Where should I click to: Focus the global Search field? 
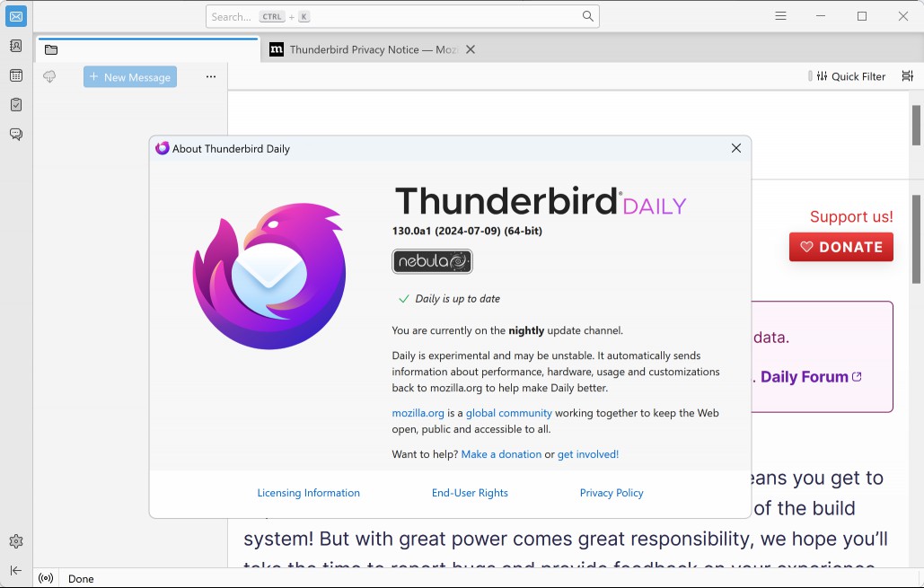[402, 16]
